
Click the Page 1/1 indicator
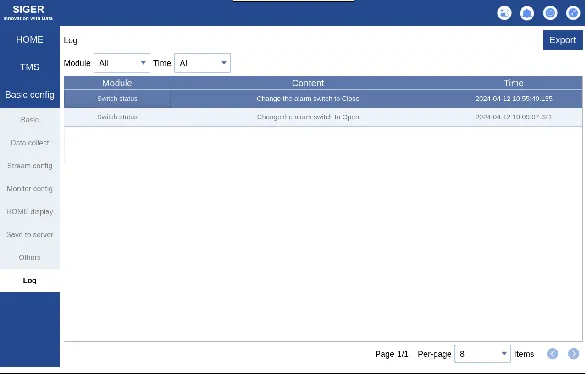[x=392, y=354]
